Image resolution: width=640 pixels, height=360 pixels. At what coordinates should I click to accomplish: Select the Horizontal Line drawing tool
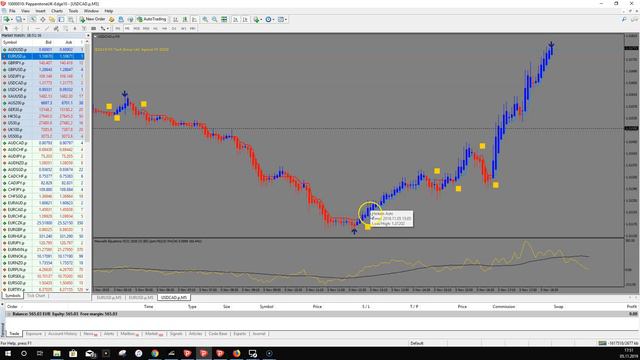[38, 28]
